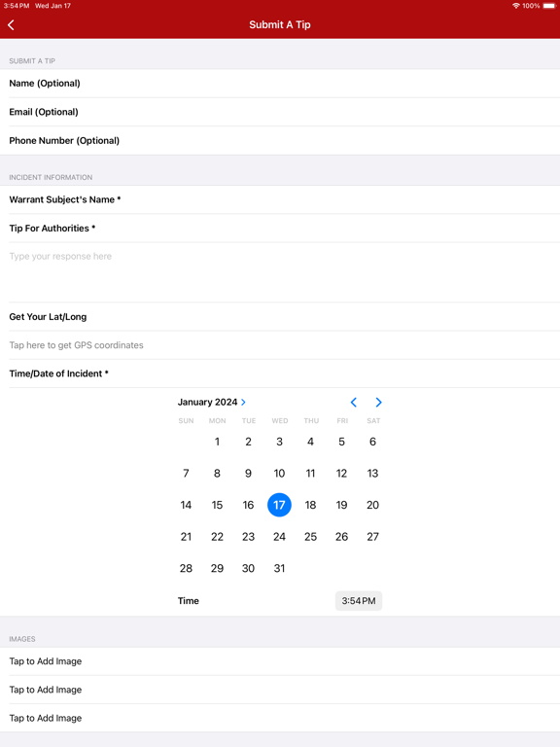Tap the status bar clock 3:54 PM
The height and width of the screenshot is (747, 560).
[x=17, y=6]
